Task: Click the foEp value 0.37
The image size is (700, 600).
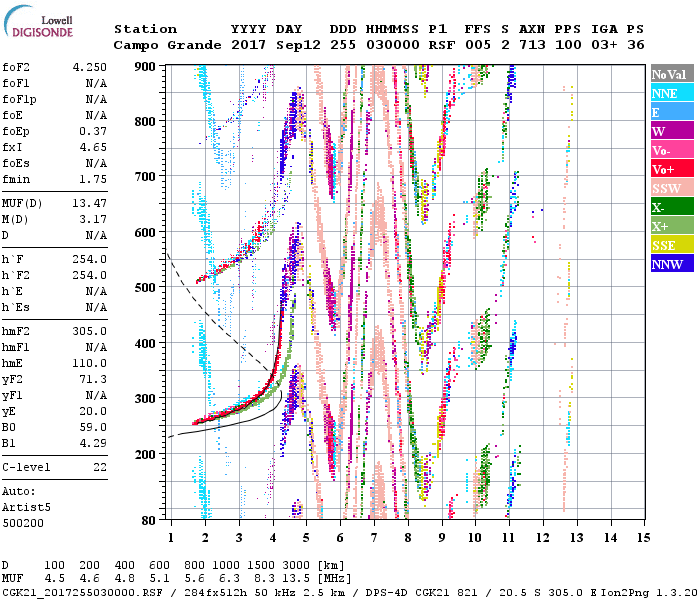Action: [93, 131]
